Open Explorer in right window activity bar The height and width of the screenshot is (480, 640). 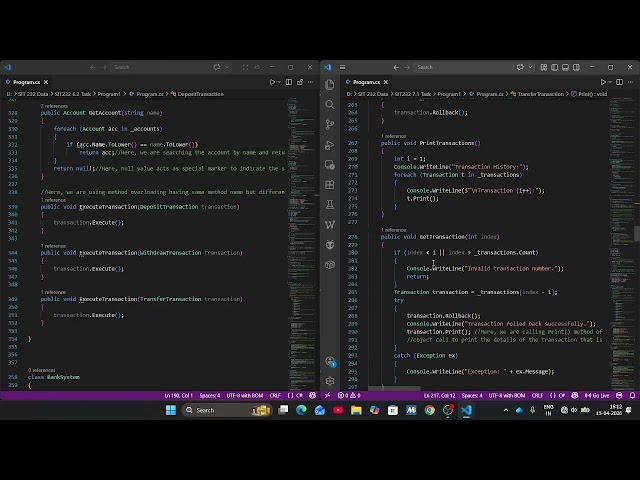pyautogui.click(x=330, y=84)
